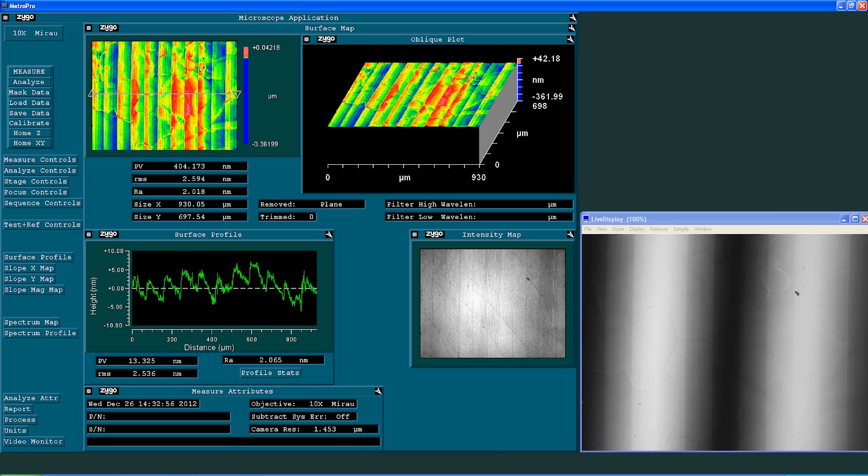The height and width of the screenshot is (476, 868).
Task: Open Sequence Controls
Action: point(42,203)
